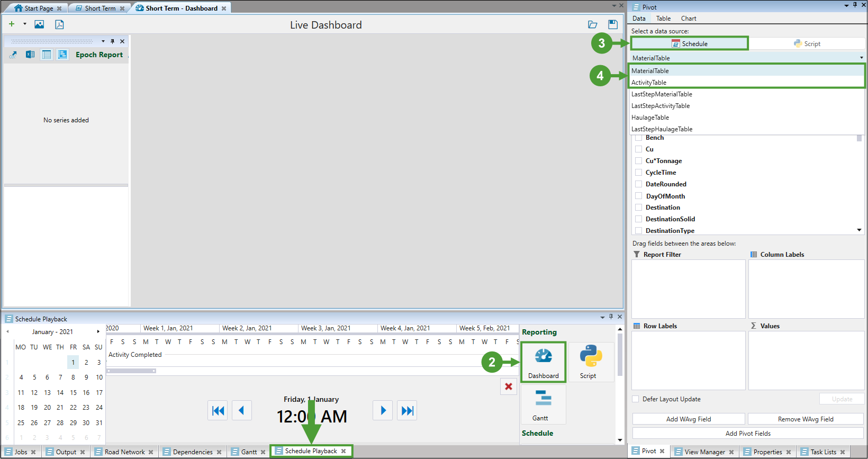The image size is (868, 459).
Task: Expand the add item dropdown arrow
Action: 24,24
